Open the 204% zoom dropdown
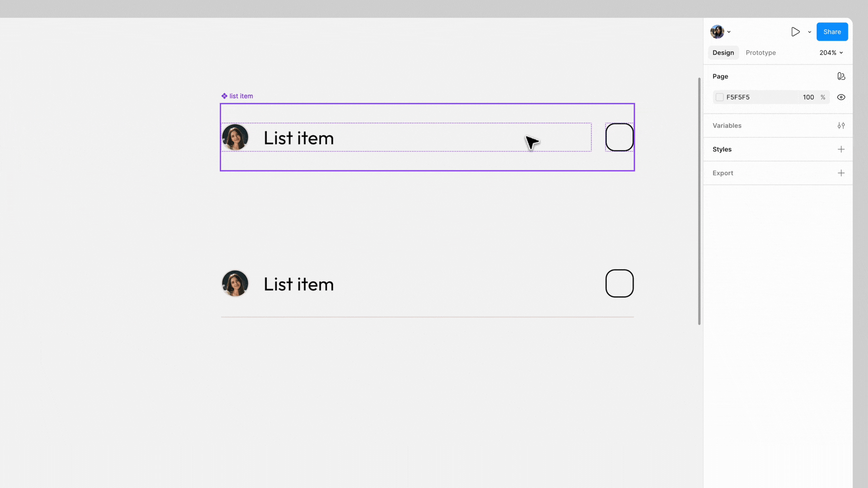The width and height of the screenshot is (868, 488). point(831,53)
